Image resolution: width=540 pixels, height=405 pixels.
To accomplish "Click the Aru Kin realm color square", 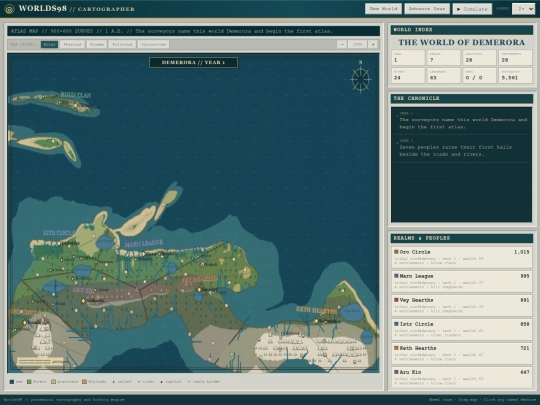I will pyautogui.click(x=396, y=372).
